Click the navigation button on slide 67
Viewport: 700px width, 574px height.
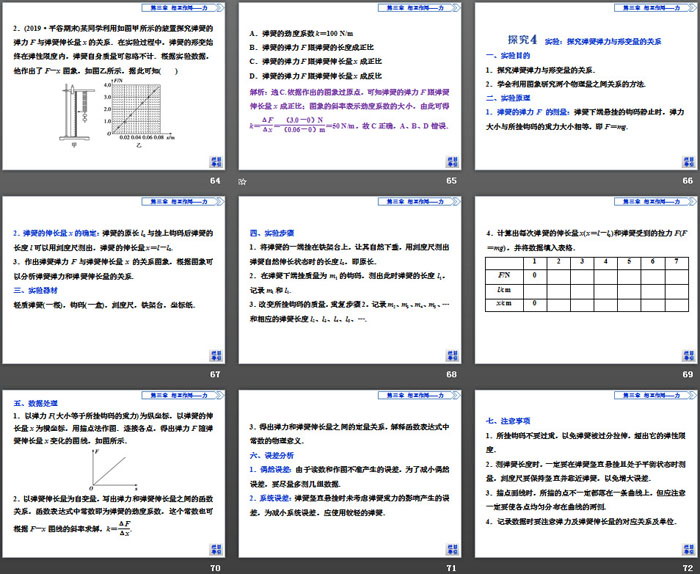(x=215, y=354)
